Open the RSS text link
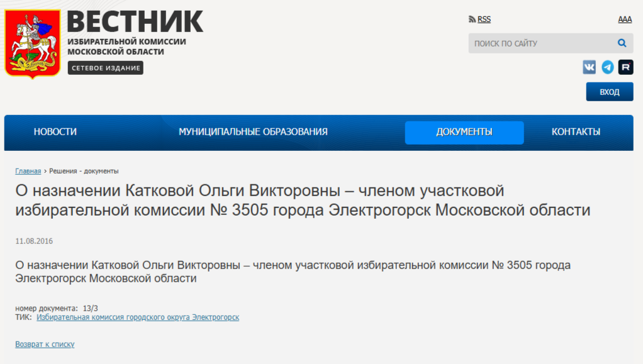The width and height of the screenshot is (643, 364). (484, 19)
